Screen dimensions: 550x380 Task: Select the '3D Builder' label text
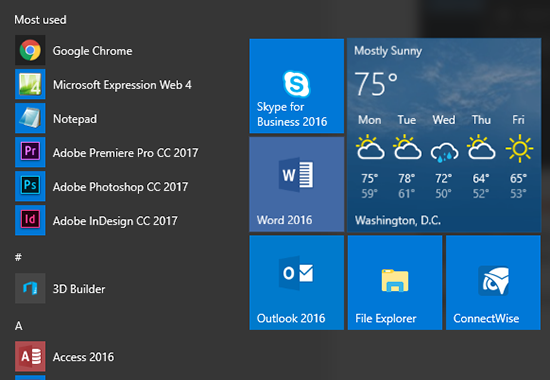(79, 289)
